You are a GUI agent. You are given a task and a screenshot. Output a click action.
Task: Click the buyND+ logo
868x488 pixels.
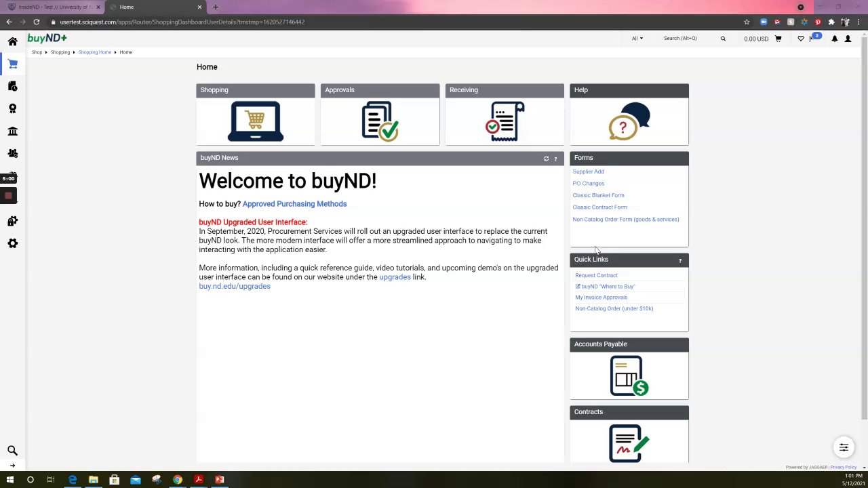(47, 38)
